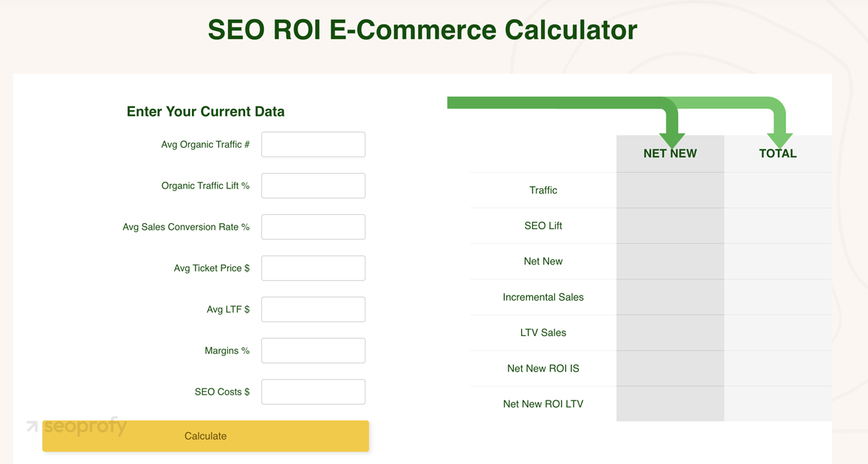Image resolution: width=868 pixels, height=464 pixels.
Task: Select the SEO Costs $ field
Action: pos(313,392)
